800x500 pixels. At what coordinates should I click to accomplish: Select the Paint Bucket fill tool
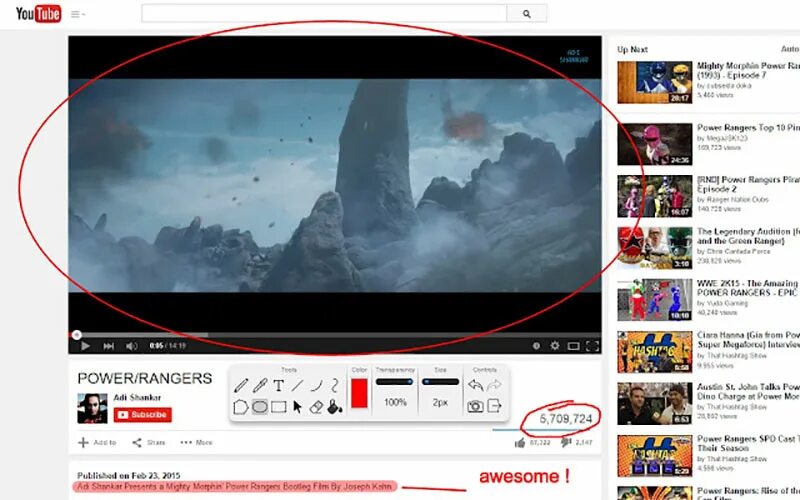(x=335, y=407)
